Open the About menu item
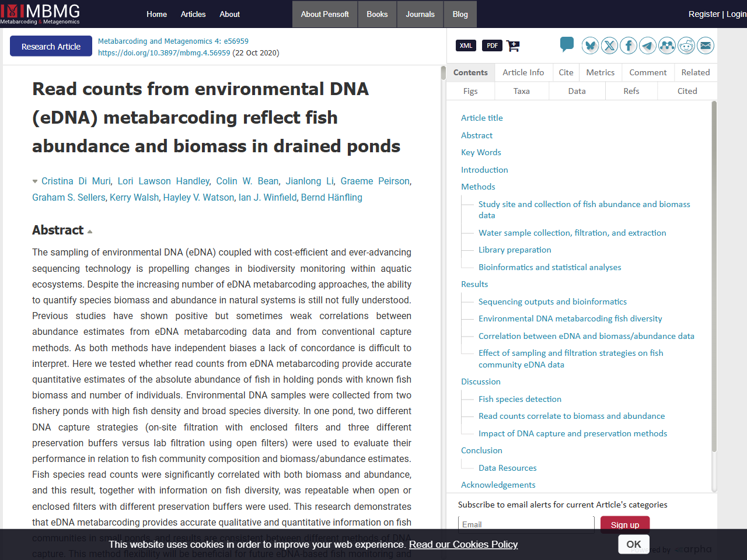The width and height of the screenshot is (747, 560). coord(229,14)
